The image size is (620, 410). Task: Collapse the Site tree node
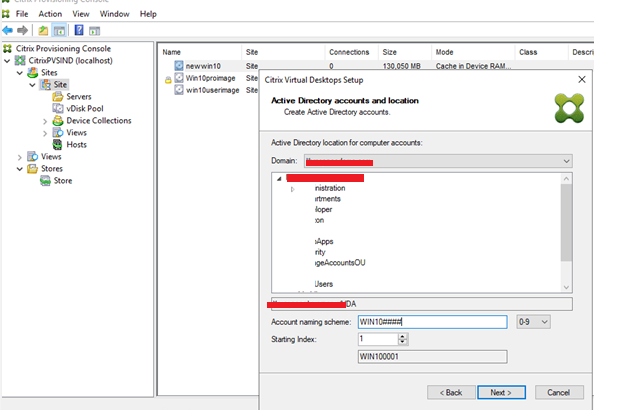32,85
